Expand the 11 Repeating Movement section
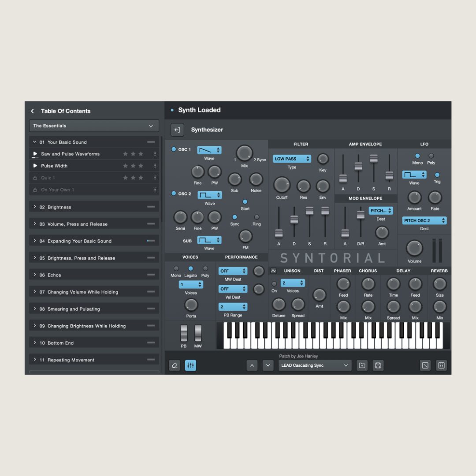This screenshot has width=476, height=476. [x=94, y=360]
